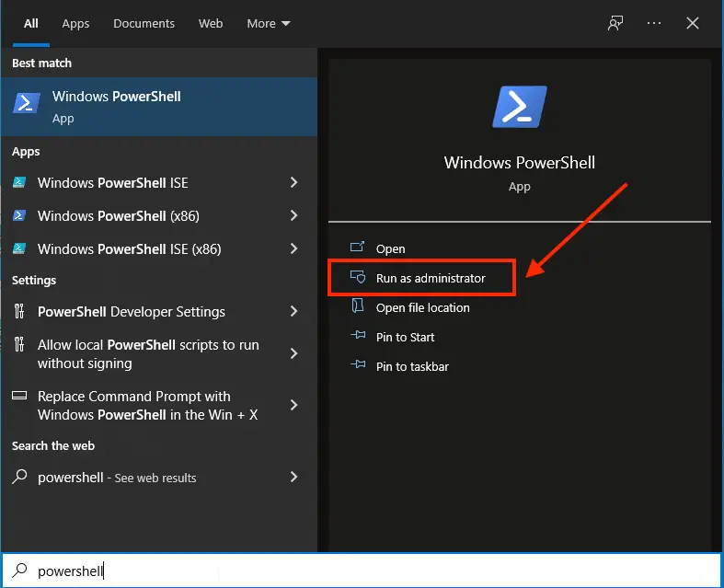This screenshot has width=724, height=588.
Task: Click the search magnifier icon in search box
Action: (x=19, y=571)
